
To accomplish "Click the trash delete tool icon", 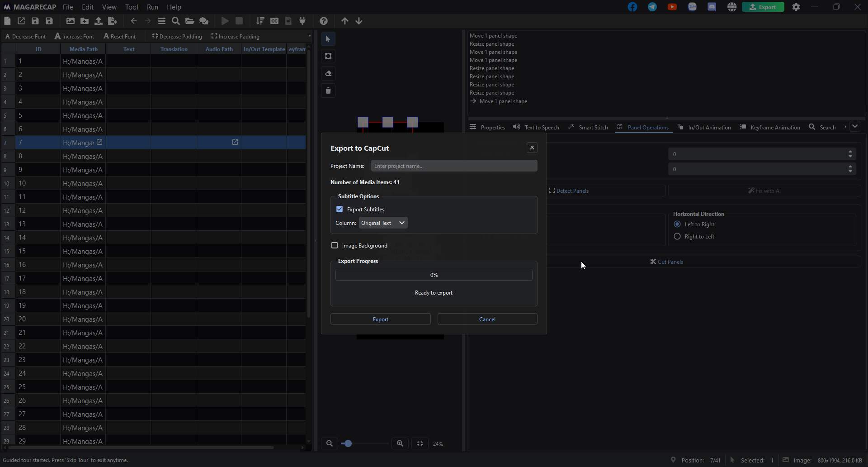I will pyautogui.click(x=328, y=91).
